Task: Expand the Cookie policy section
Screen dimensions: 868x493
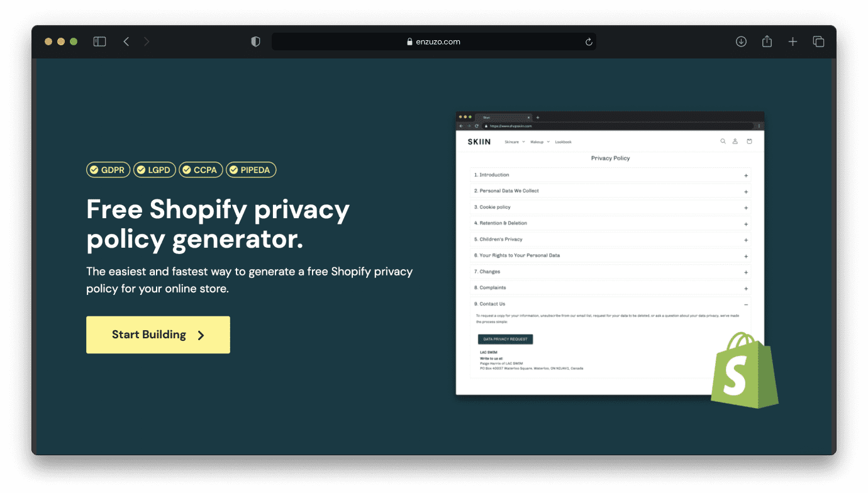Action: (x=610, y=208)
